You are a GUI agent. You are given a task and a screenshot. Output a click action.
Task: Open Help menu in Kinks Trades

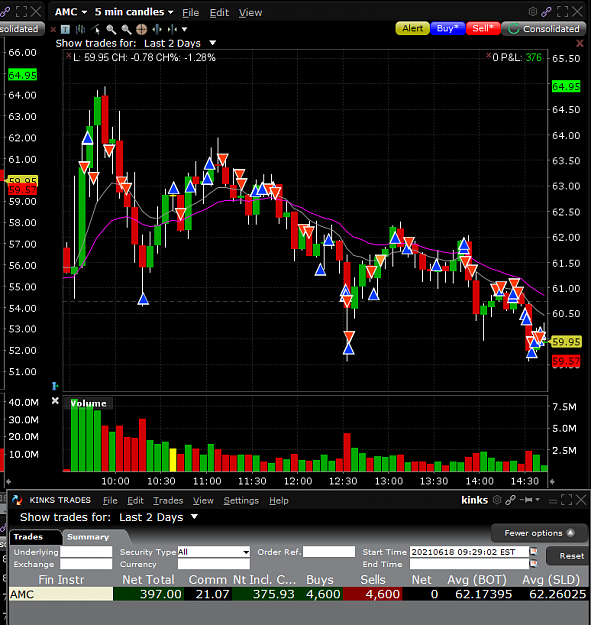click(279, 501)
